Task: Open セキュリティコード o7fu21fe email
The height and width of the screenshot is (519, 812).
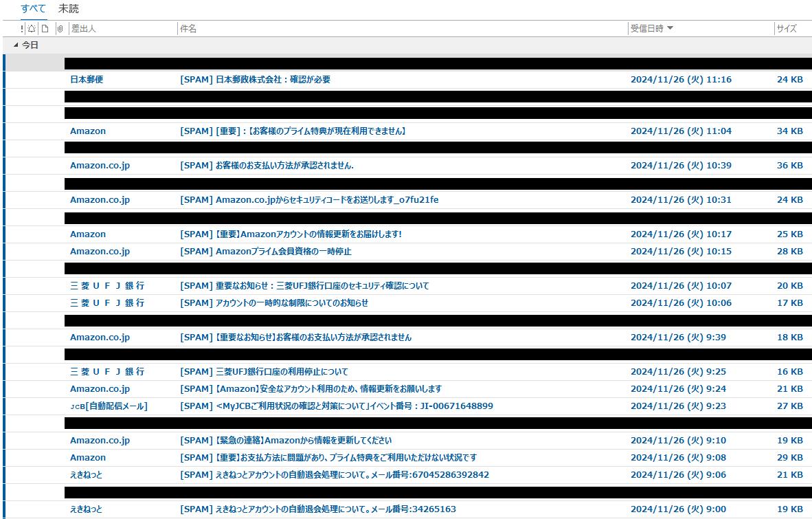Action: click(309, 199)
